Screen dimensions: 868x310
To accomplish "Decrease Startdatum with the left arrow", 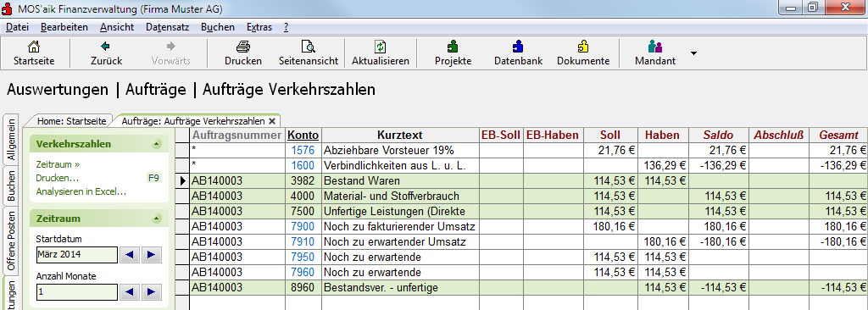I will pos(130,255).
